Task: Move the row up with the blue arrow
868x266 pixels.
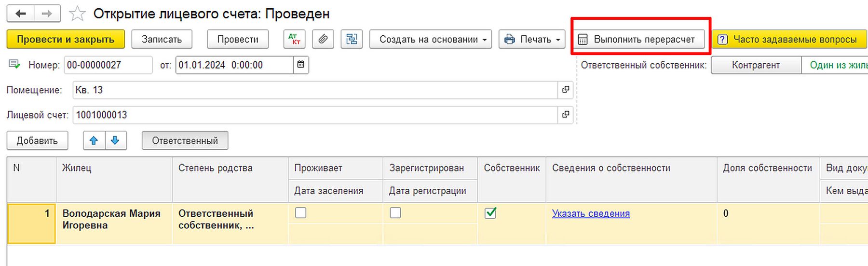Action: [x=94, y=140]
